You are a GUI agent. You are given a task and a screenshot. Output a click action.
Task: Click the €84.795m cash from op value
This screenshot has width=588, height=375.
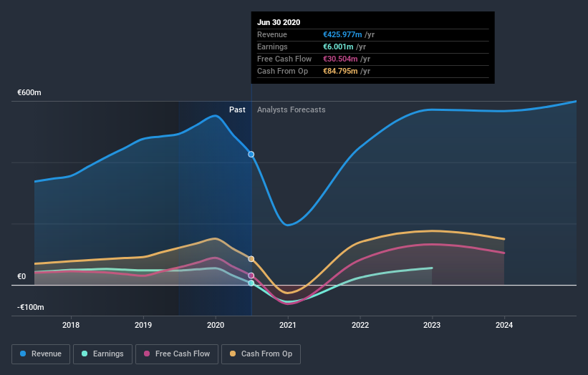pyautogui.click(x=340, y=71)
